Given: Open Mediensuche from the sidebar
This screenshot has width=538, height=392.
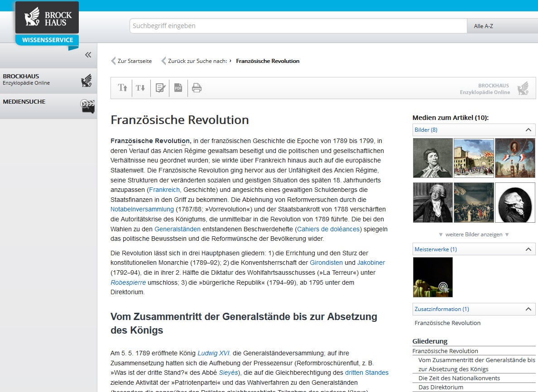Looking at the screenshot, I should 48,106.
